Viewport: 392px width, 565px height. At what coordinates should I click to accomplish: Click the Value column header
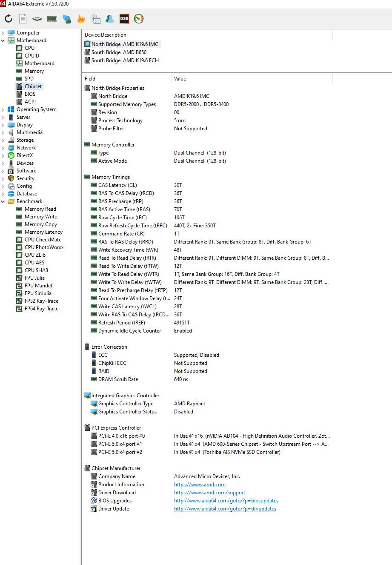coord(252,79)
